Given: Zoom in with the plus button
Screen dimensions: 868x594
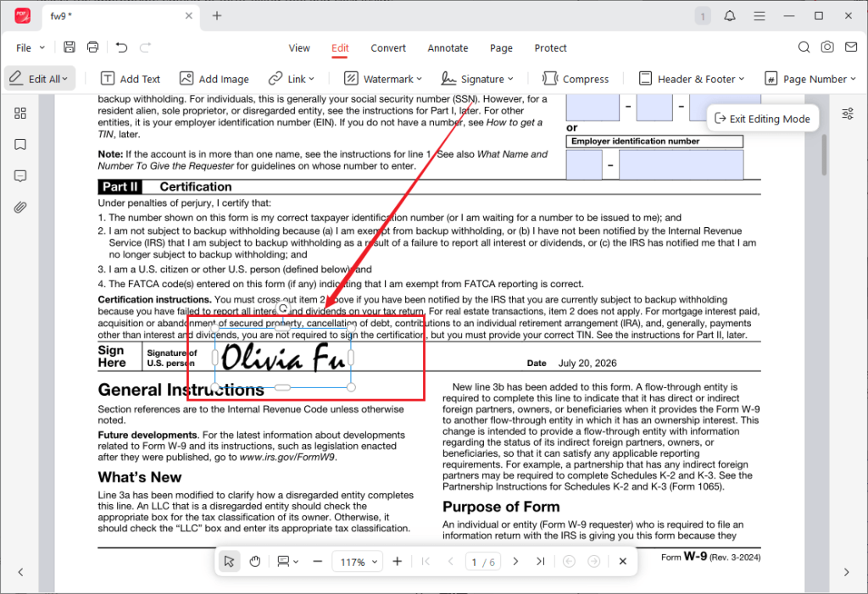Looking at the screenshot, I should coord(397,561).
